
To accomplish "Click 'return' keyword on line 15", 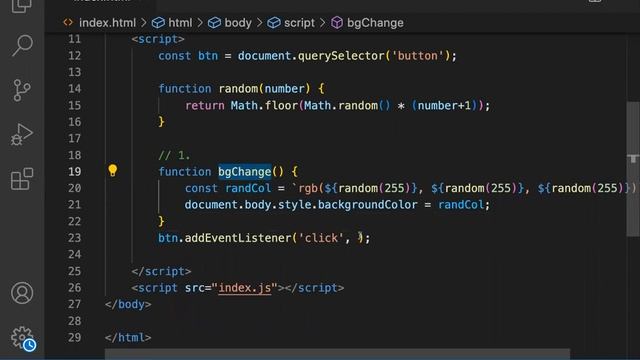I will point(204,106).
